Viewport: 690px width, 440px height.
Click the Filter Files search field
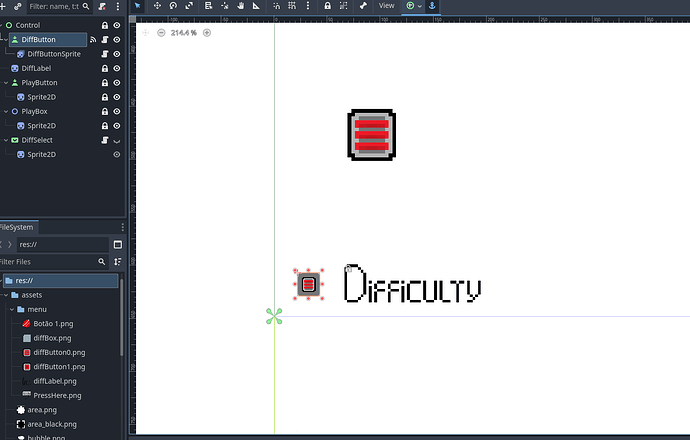[53, 262]
